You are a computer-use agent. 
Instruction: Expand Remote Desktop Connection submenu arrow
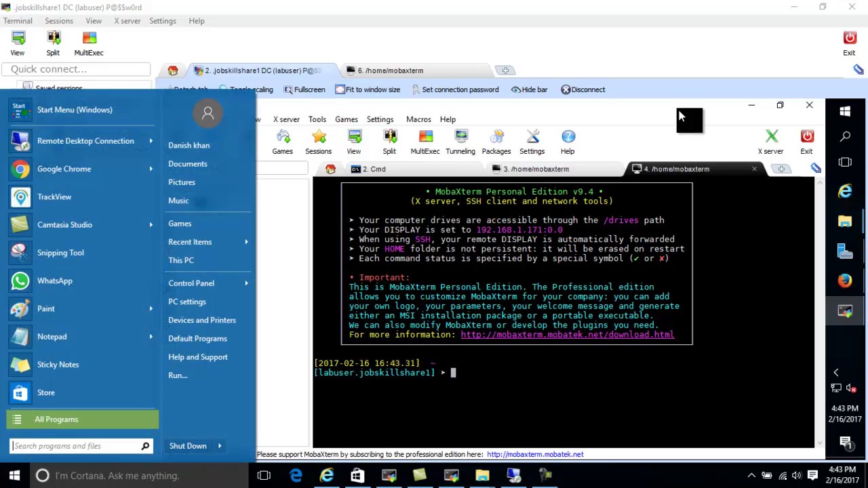[151, 141]
